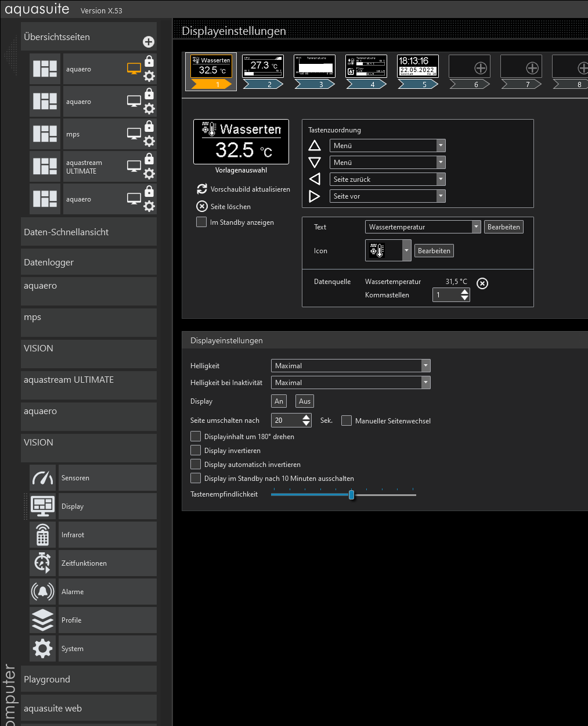Open the Infrarot remote control icon
Viewport: 588px width, 726px height.
(43, 535)
